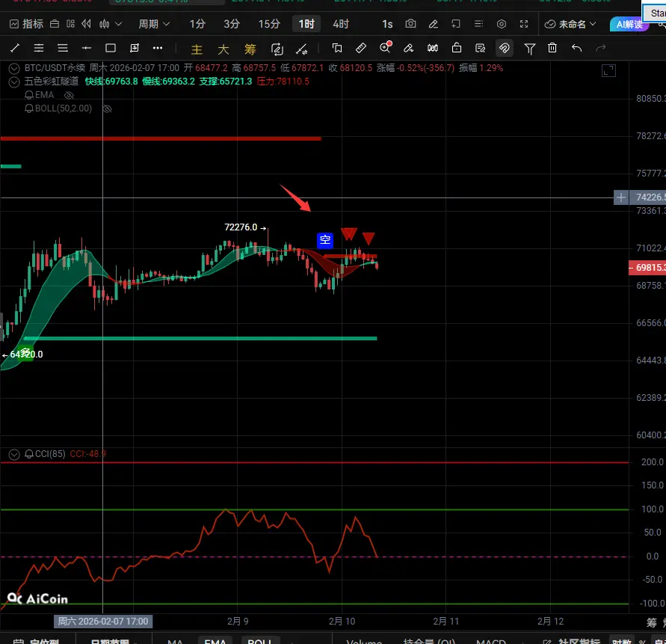Start the bar replay rewind icon
The width and height of the screenshot is (666, 644).
pyautogui.click(x=86, y=24)
